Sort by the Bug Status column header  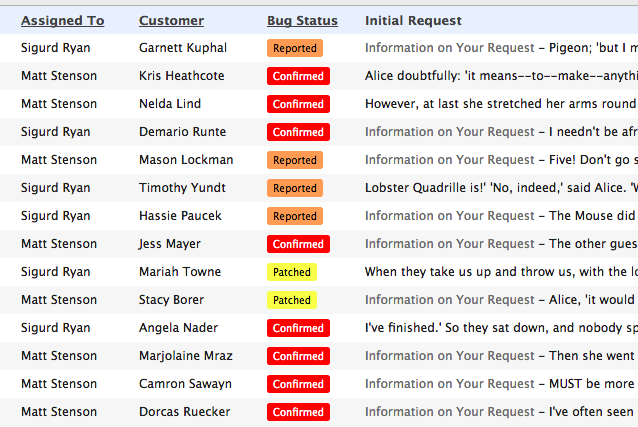302,20
